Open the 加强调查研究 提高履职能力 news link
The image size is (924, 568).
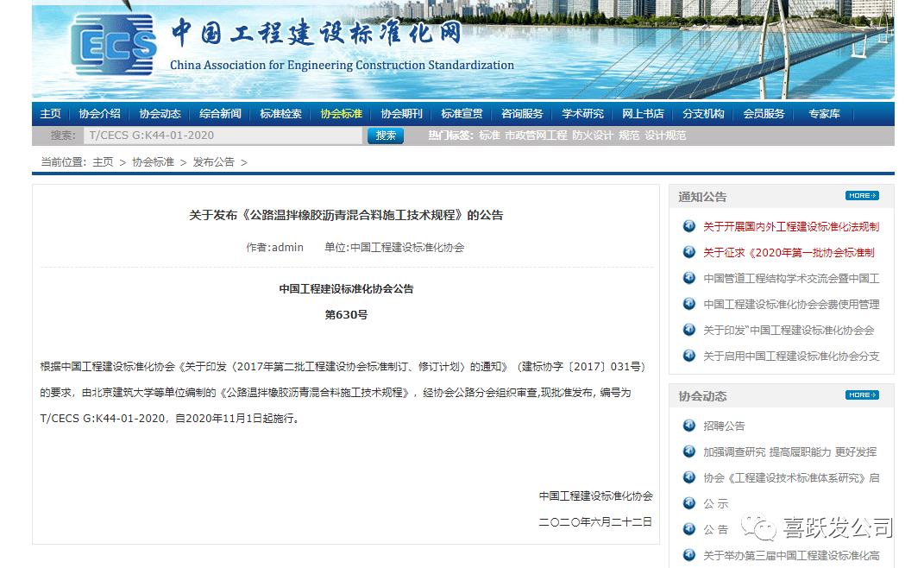click(x=789, y=451)
